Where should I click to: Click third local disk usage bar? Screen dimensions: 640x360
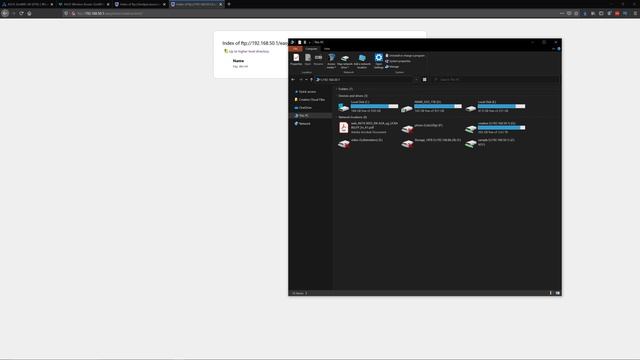[502, 106]
